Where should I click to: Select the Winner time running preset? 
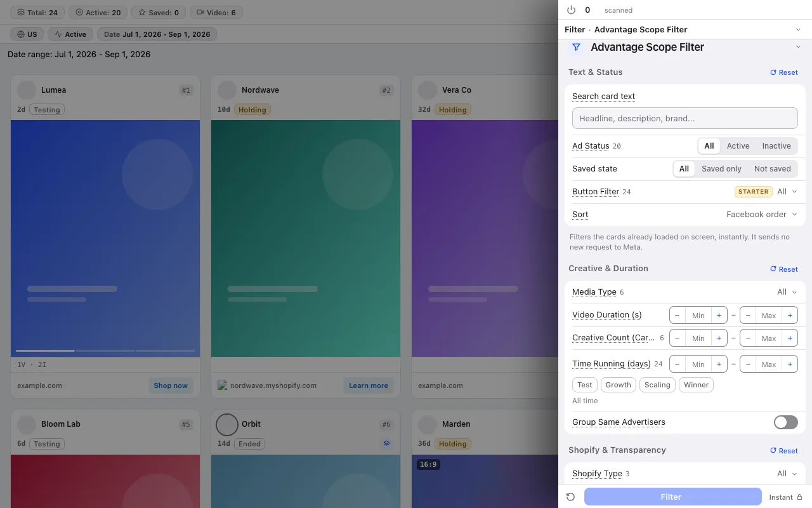tap(696, 385)
